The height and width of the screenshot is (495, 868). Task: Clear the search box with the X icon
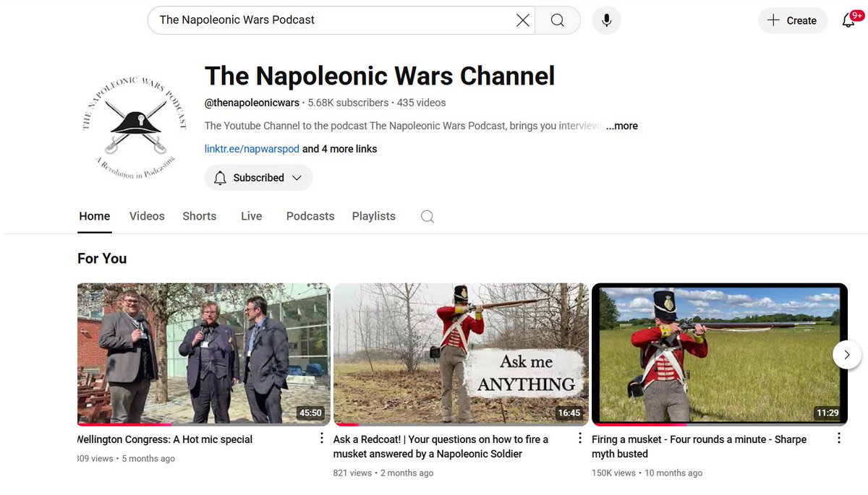click(522, 20)
